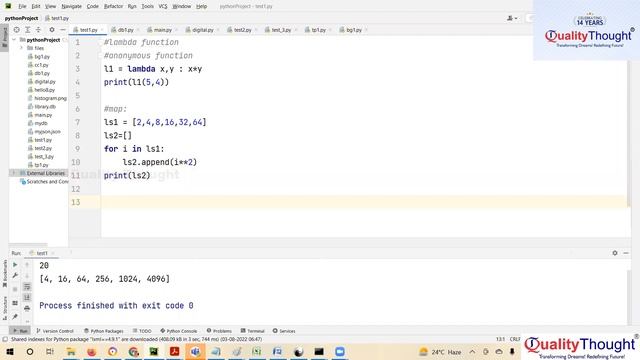Expand the files folder in project tree
The height and width of the screenshot is (360, 640).
(x=22, y=48)
